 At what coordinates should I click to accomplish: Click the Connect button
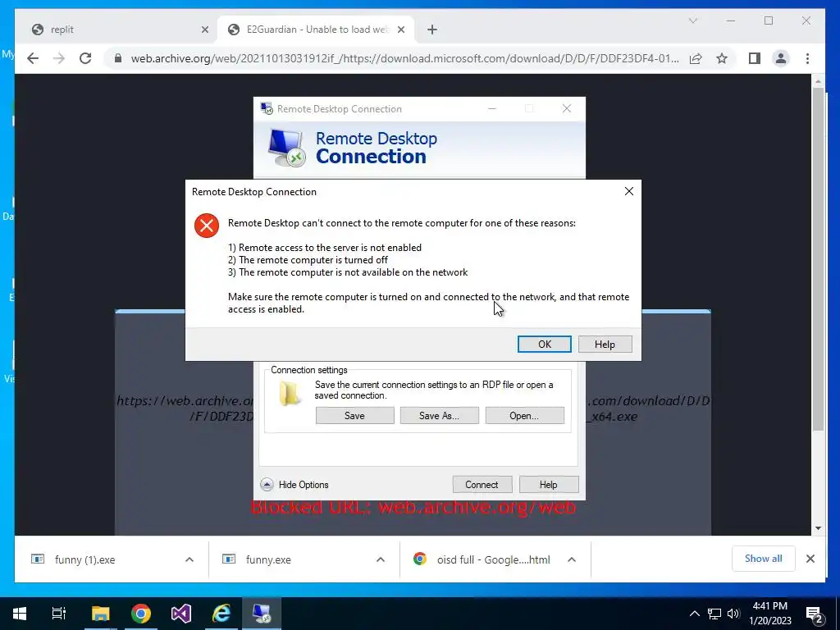click(482, 484)
